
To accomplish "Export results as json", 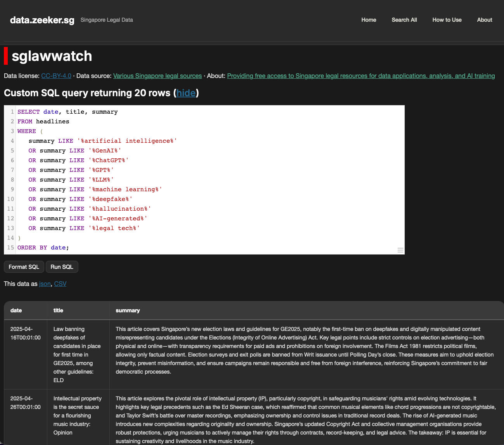I will click(45, 284).
